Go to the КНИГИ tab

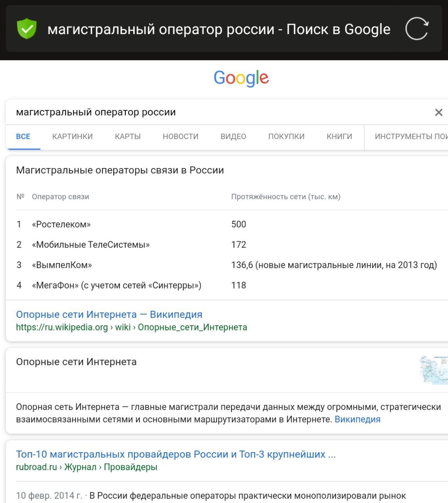339,137
